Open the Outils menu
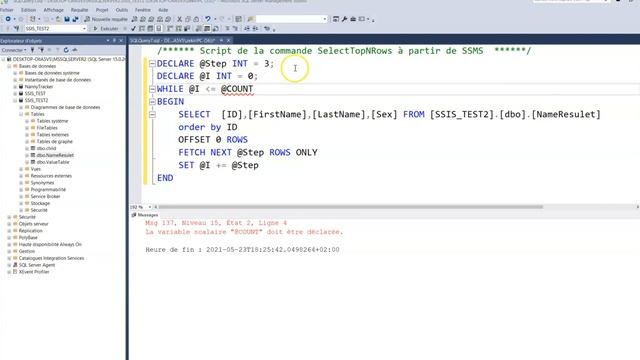The image size is (640, 360). point(122,10)
